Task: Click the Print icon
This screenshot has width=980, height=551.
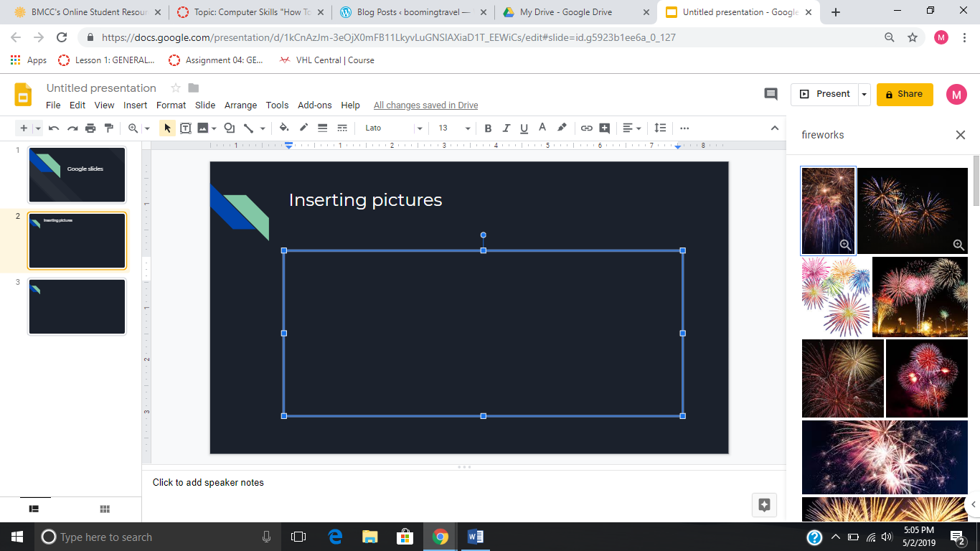Action: 90,128
